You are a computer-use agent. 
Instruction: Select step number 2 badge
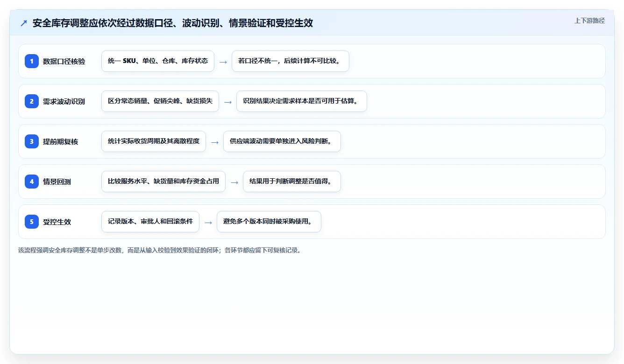[32, 101]
